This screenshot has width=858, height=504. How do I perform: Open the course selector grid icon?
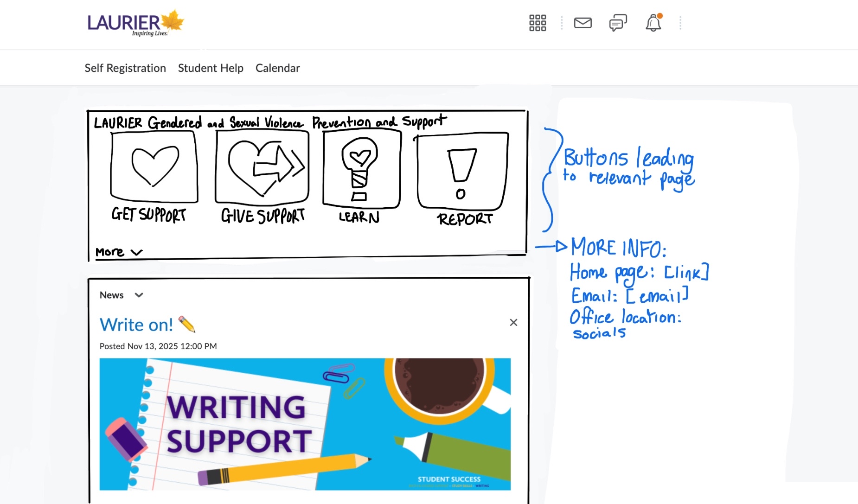tap(538, 23)
